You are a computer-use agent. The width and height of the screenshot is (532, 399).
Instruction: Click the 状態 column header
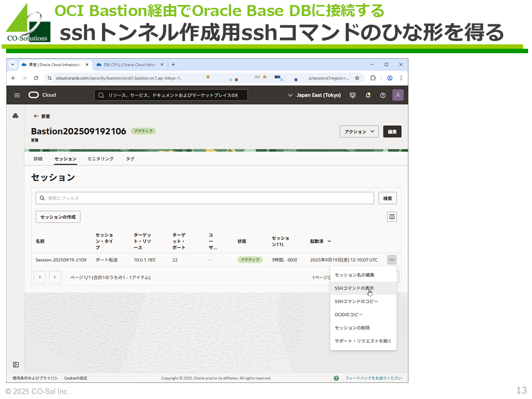[x=242, y=241]
